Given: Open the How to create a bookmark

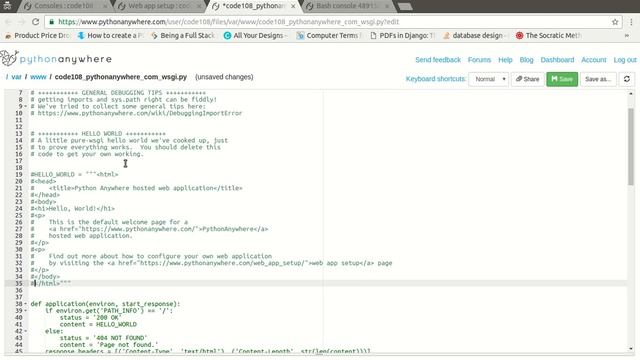Looking at the screenshot, I should coord(111,36).
